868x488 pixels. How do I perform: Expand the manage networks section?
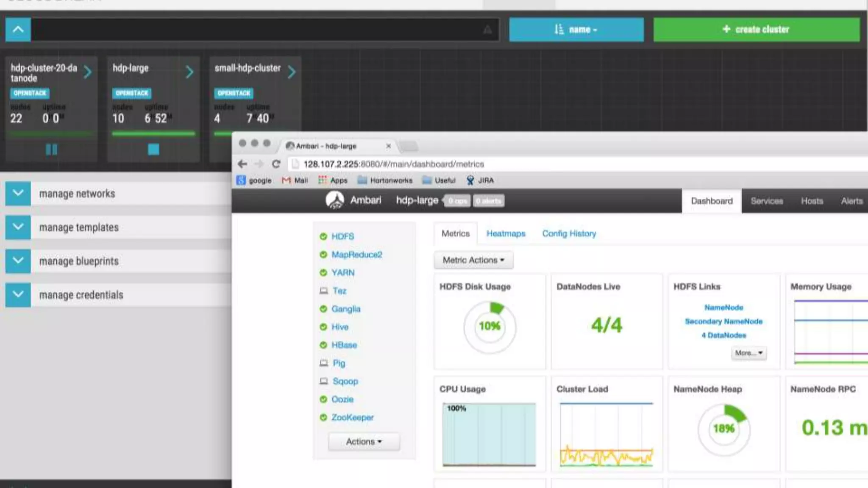click(x=18, y=194)
